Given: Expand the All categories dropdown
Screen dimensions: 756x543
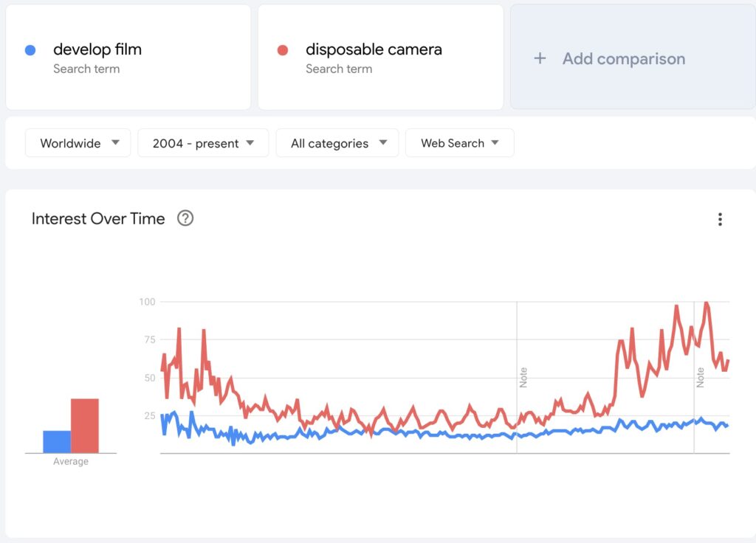Looking at the screenshot, I should pos(337,143).
